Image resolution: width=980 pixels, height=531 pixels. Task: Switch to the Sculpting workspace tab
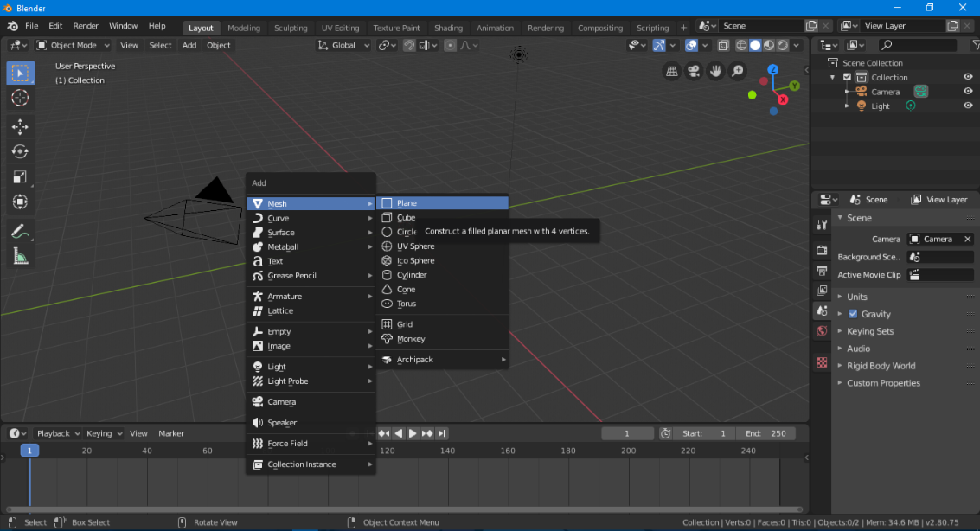coord(291,28)
